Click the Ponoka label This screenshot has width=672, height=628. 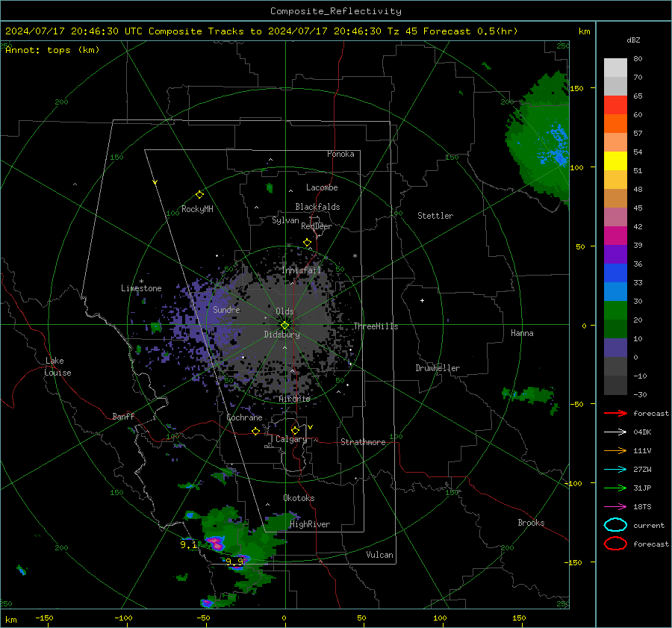click(340, 154)
